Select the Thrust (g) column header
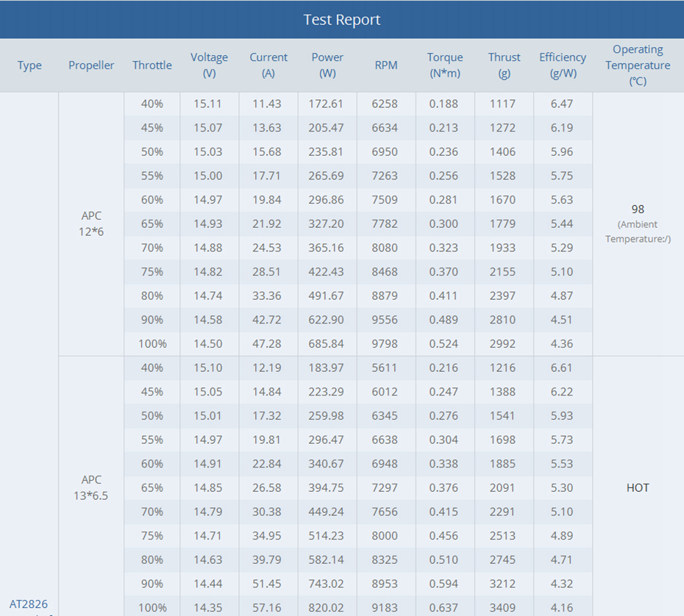Viewport: 684px width, 616px height. [x=504, y=65]
